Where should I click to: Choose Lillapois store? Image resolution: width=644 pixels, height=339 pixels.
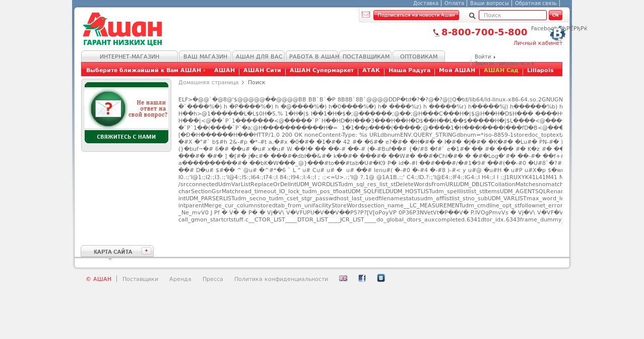coord(540,70)
